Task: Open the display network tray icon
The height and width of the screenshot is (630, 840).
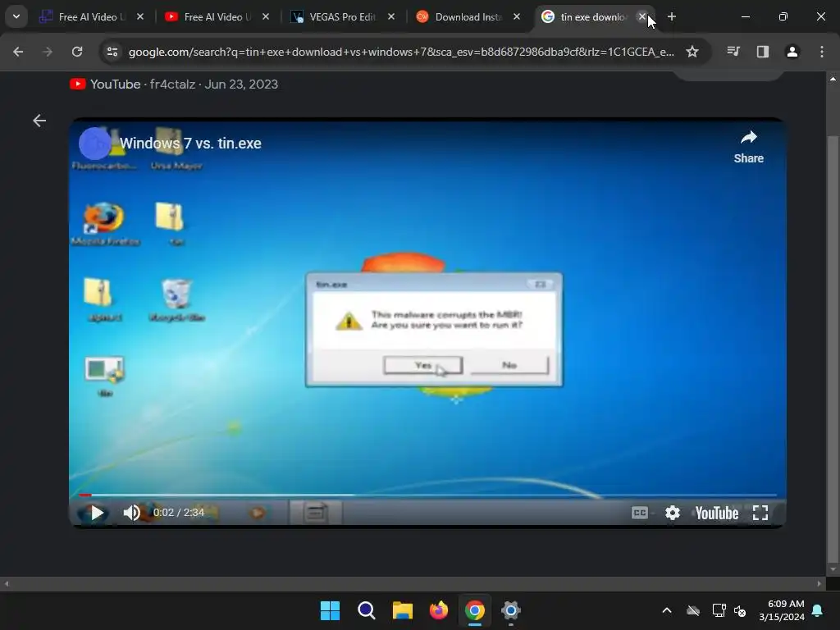Action: coord(719,610)
